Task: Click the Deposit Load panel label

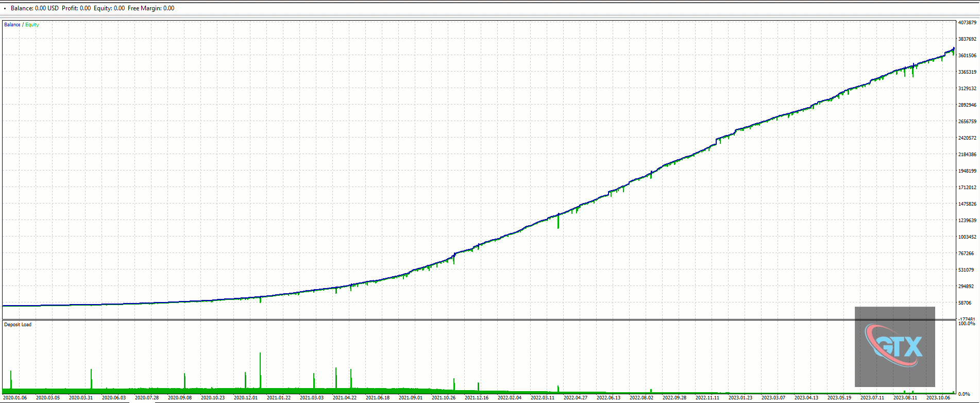Action: [x=18, y=325]
